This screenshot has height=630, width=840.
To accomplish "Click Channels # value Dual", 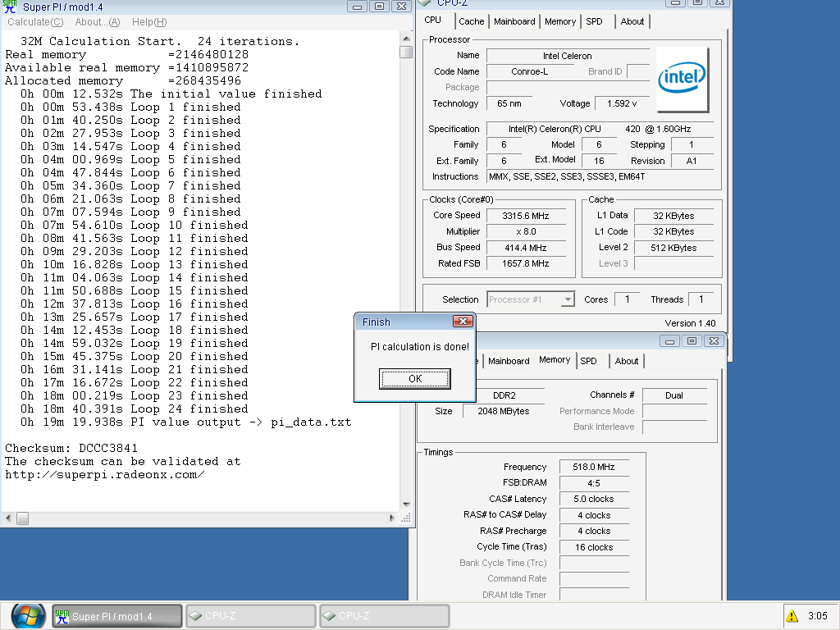I will point(674,395).
